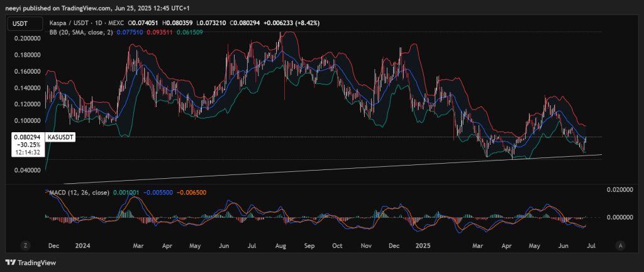Viewport: 644px width, 272px height.
Task: Click the TradingView logo
Action: coord(31,262)
